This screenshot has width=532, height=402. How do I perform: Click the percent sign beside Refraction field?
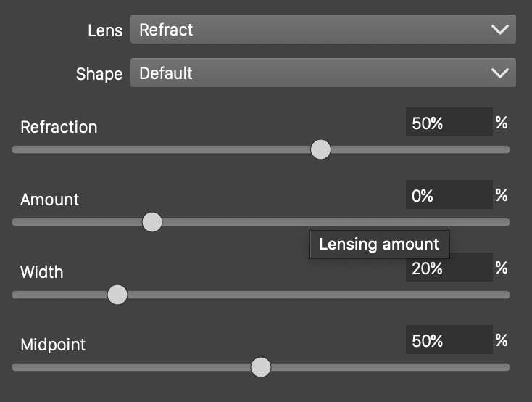pos(502,123)
